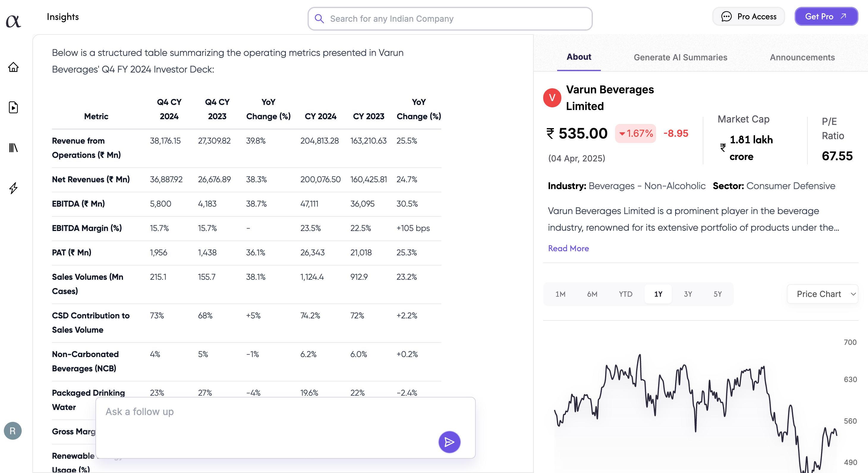
Task: Send the follow-up with arrow button
Action: (449, 442)
